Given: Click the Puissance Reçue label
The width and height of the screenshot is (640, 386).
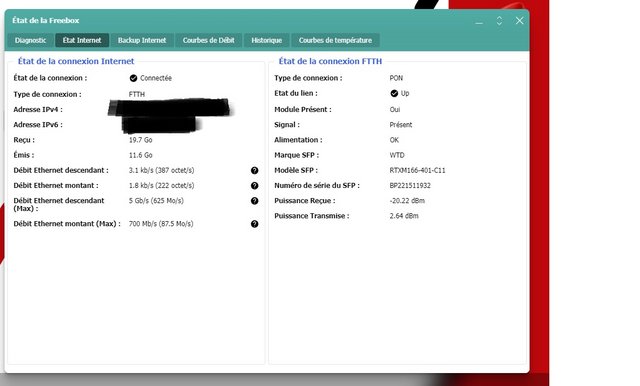Looking at the screenshot, I should [x=305, y=201].
